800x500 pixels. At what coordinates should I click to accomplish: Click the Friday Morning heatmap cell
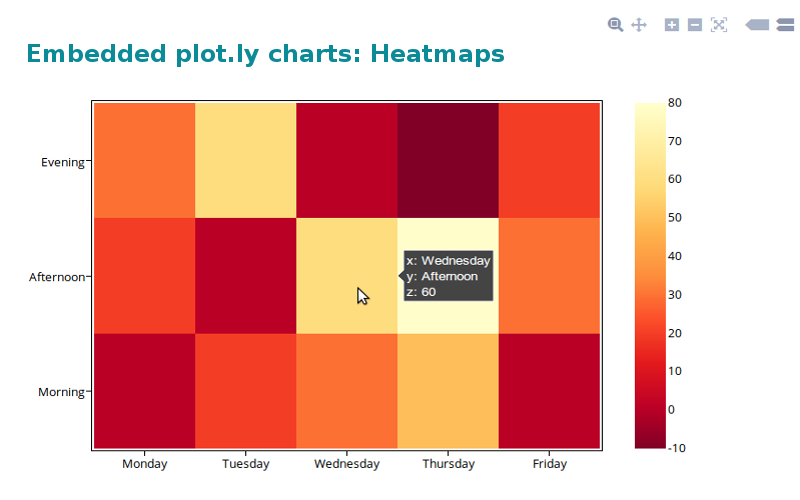click(549, 391)
